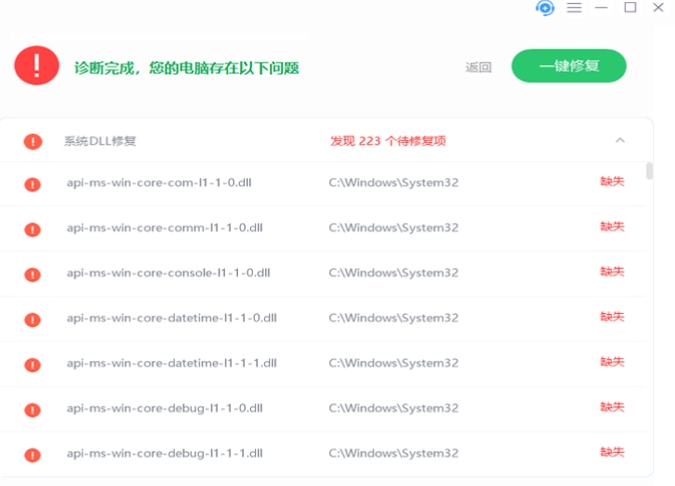Close the repair tool window
675x486 pixels.
[x=658, y=7]
